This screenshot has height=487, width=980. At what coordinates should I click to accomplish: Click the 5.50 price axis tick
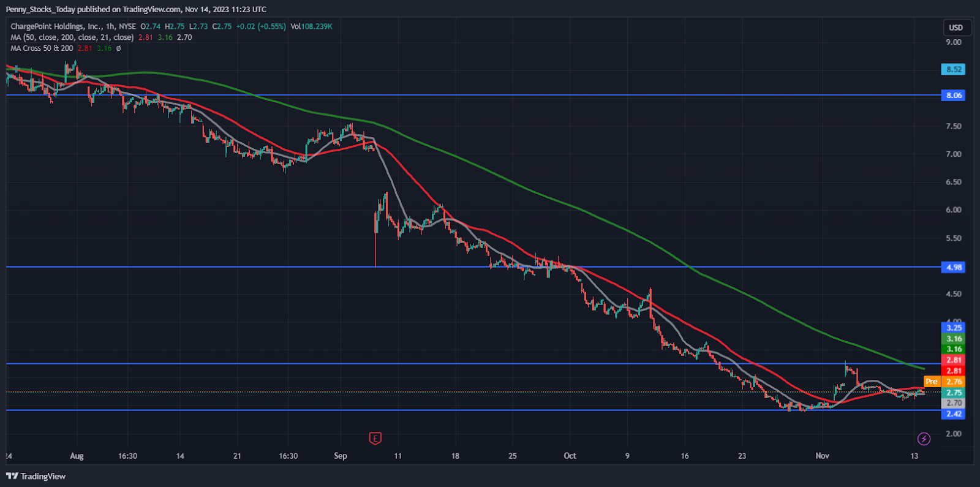[x=954, y=238]
